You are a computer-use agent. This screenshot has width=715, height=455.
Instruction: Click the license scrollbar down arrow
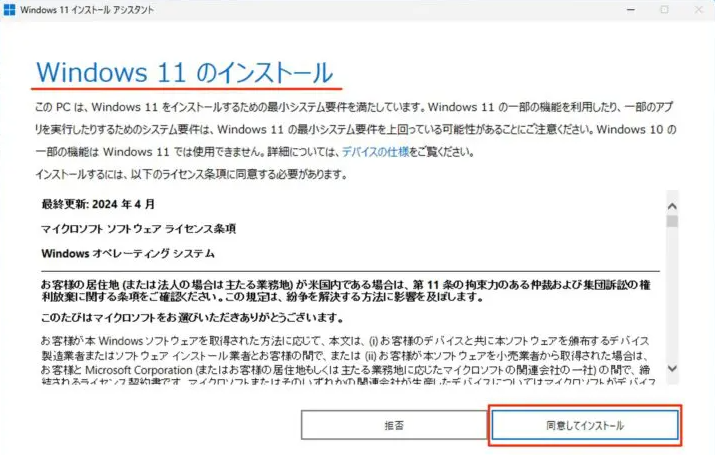pos(672,368)
